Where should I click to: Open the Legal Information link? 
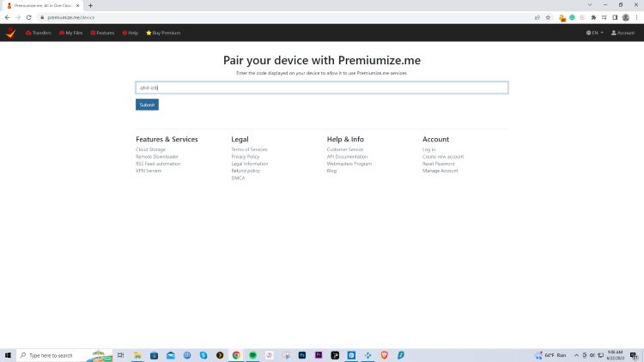coord(249,163)
